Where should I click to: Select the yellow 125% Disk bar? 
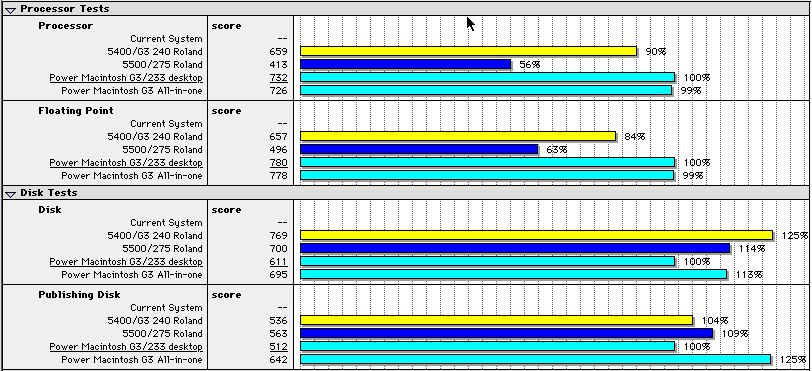pos(536,235)
